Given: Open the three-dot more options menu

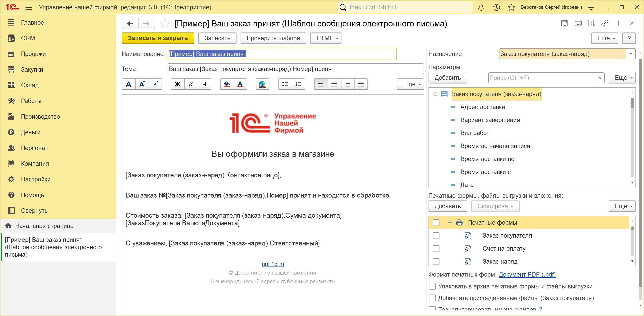Looking at the screenshot, I should click(x=618, y=23).
